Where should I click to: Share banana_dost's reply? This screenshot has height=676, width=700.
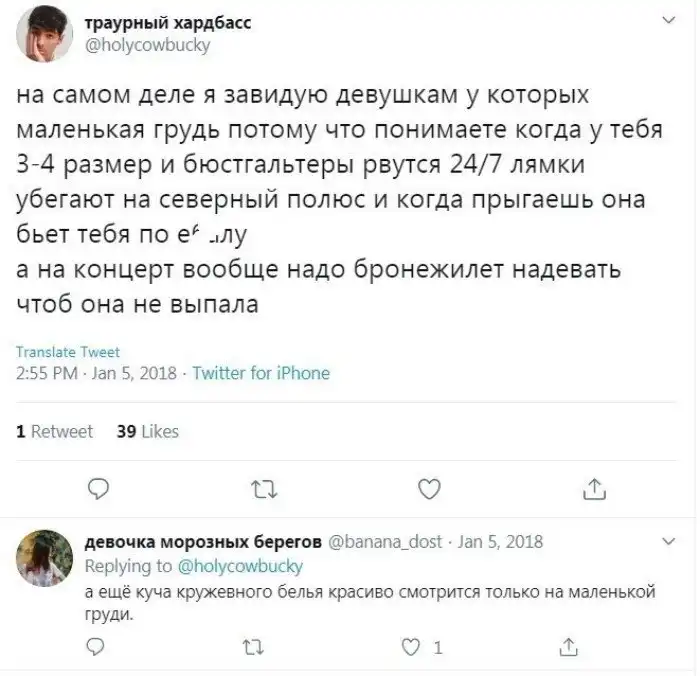(x=567, y=647)
